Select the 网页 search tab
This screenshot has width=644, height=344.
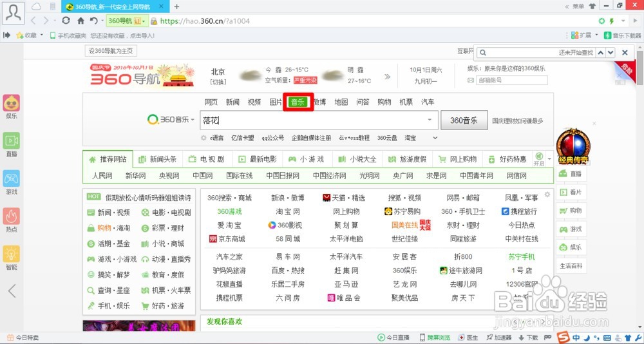pyautogui.click(x=211, y=102)
